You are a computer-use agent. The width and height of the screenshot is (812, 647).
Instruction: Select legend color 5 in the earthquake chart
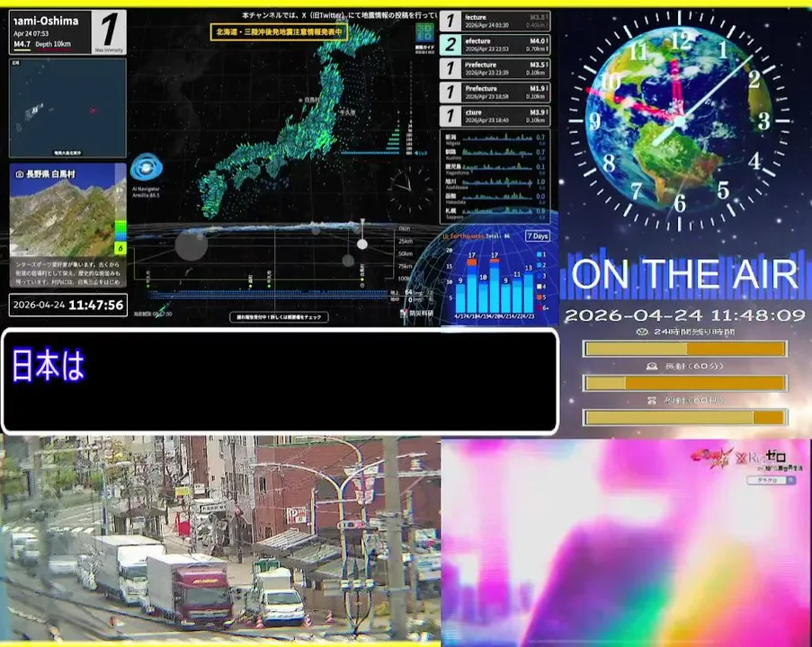click(x=540, y=297)
